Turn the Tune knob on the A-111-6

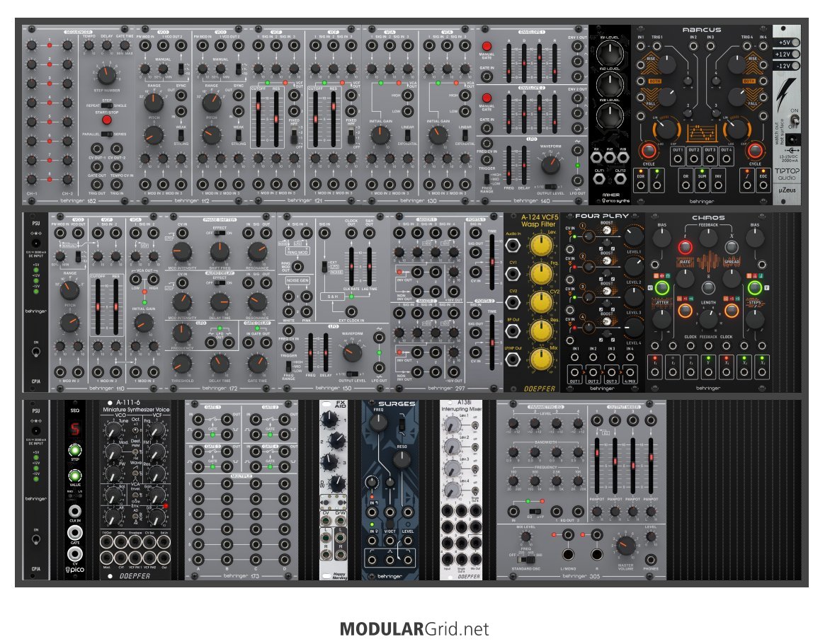click(x=113, y=431)
